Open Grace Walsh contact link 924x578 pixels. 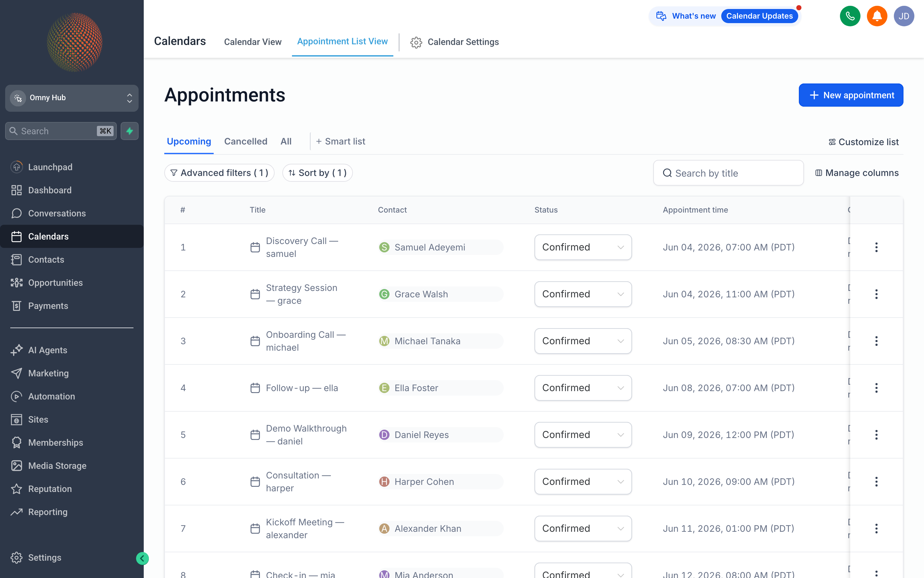pyautogui.click(x=441, y=294)
